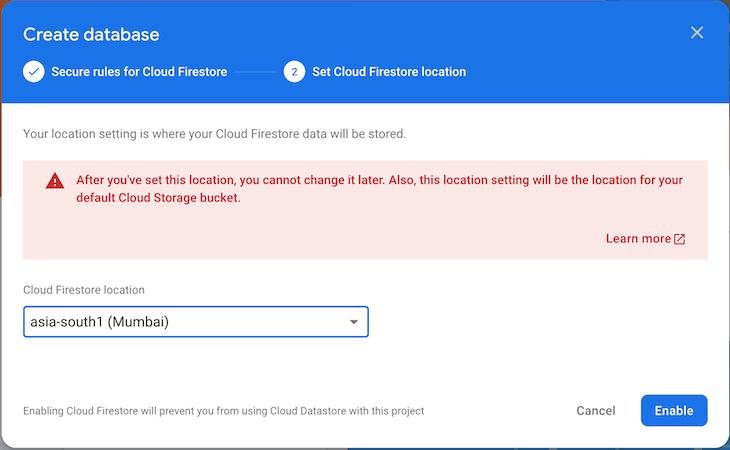Cancel the database creation
The width and height of the screenshot is (730, 450).
(595, 410)
